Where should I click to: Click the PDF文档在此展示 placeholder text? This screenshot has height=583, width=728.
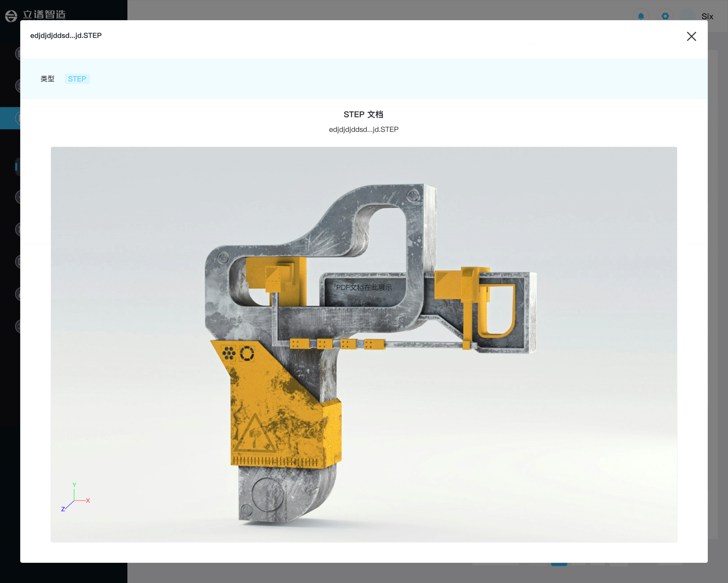point(364,288)
